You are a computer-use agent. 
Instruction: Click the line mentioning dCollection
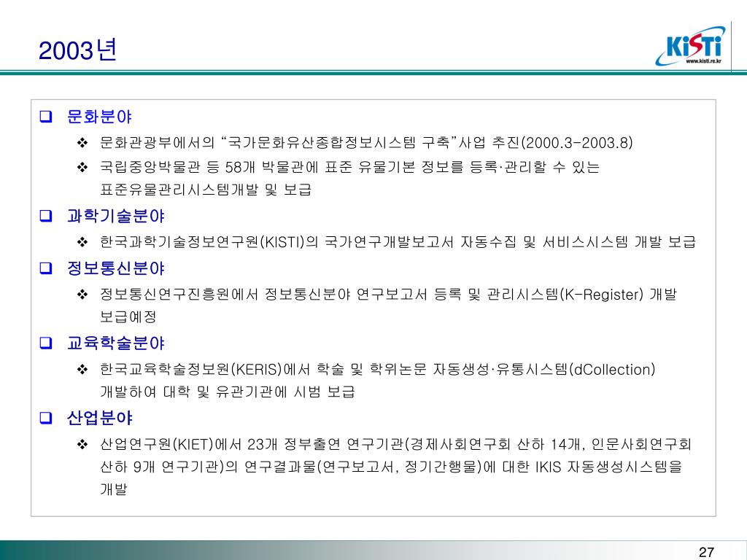[x=377, y=369]
